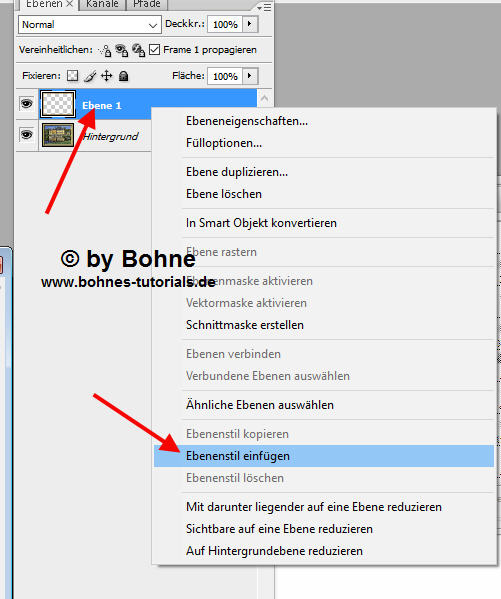The image size is (501, 599).
Task: Toggle lock all padlock icon
Action: point(123,76)
